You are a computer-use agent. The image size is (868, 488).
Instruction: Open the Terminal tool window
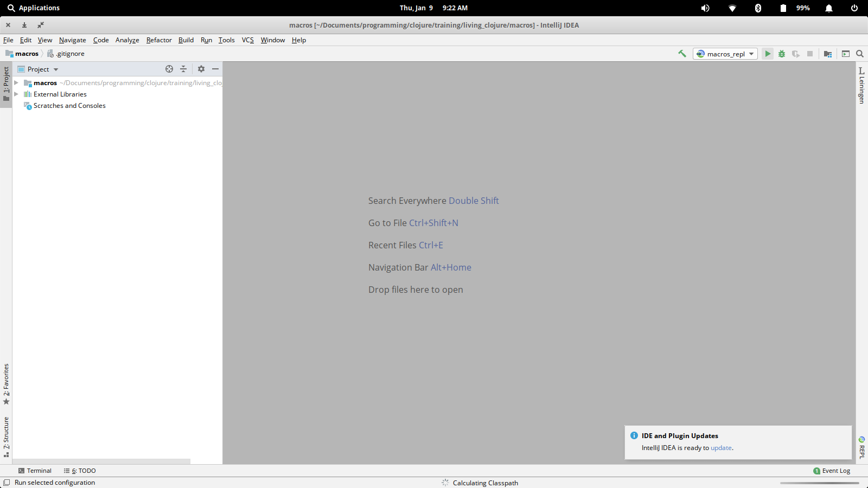point(35,471)
